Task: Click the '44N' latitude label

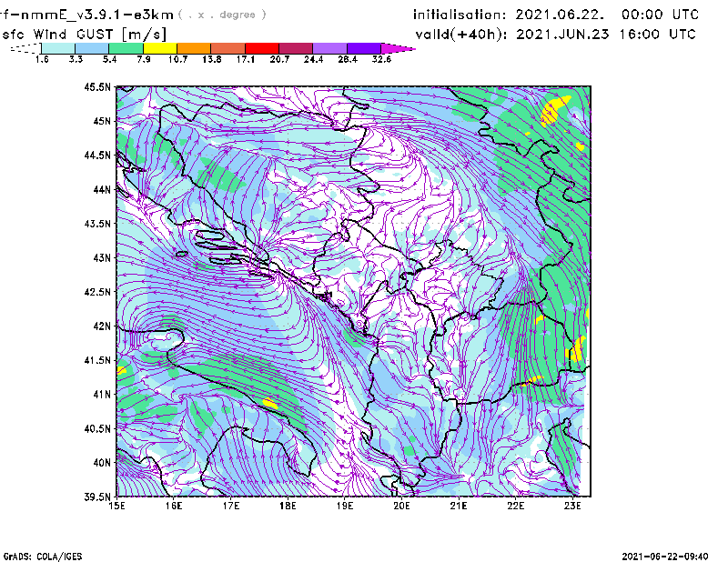Action: point(102,189)
